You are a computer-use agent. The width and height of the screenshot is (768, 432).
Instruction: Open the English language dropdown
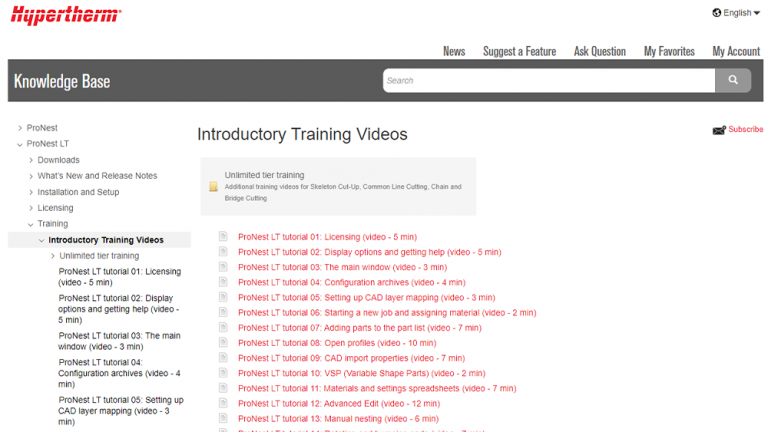737,13
